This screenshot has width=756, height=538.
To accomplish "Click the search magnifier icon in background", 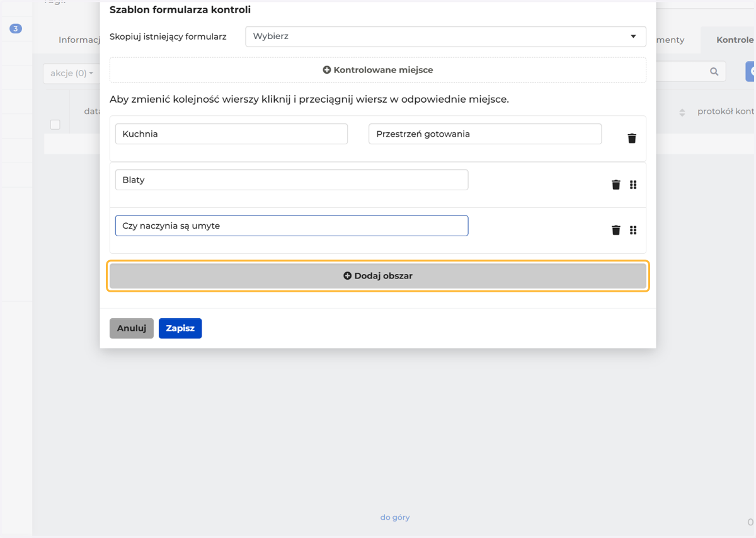I will click(x=714, y=72).
